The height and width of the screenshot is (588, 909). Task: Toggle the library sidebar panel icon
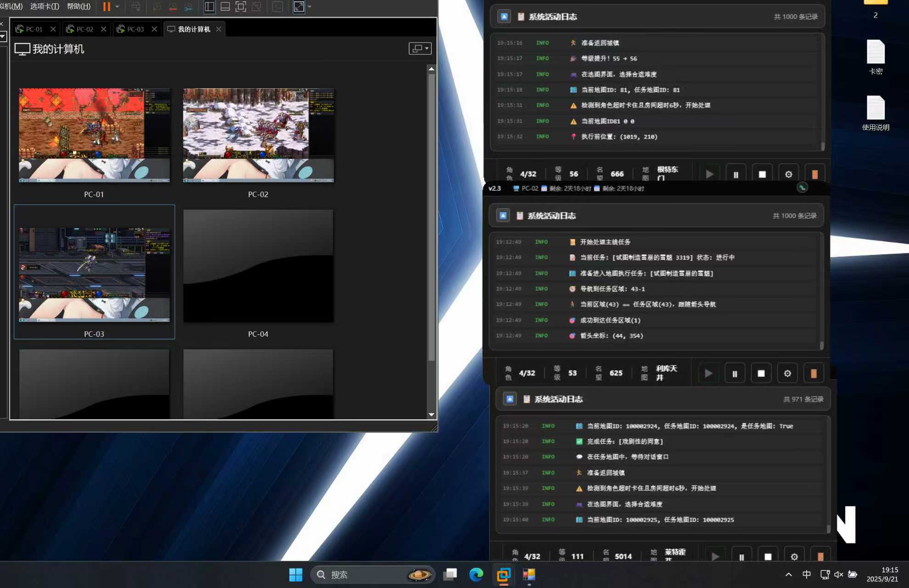pyautogui.click(x=209, y=6)
